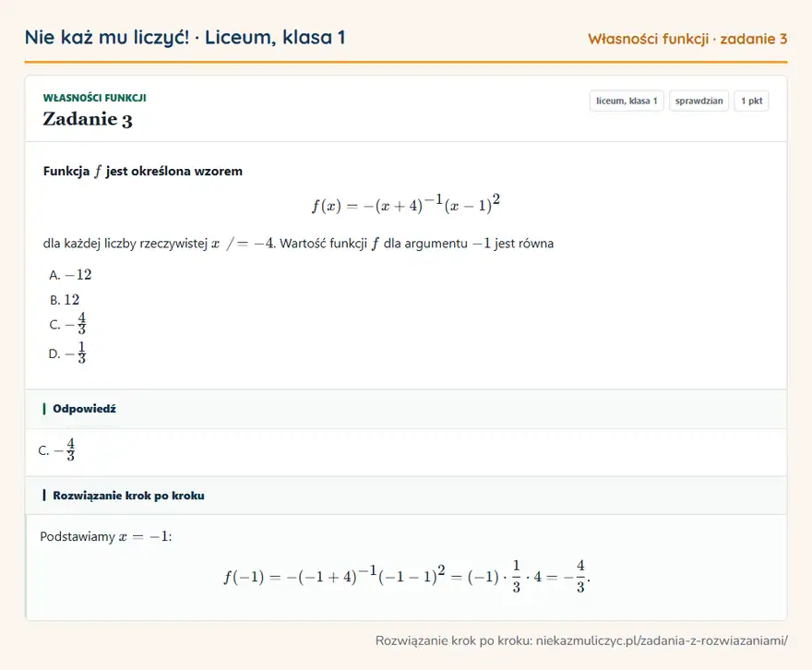812x670 pixels.
Task: Select answer option D. −1/3
Action: (x=67, y=353)
